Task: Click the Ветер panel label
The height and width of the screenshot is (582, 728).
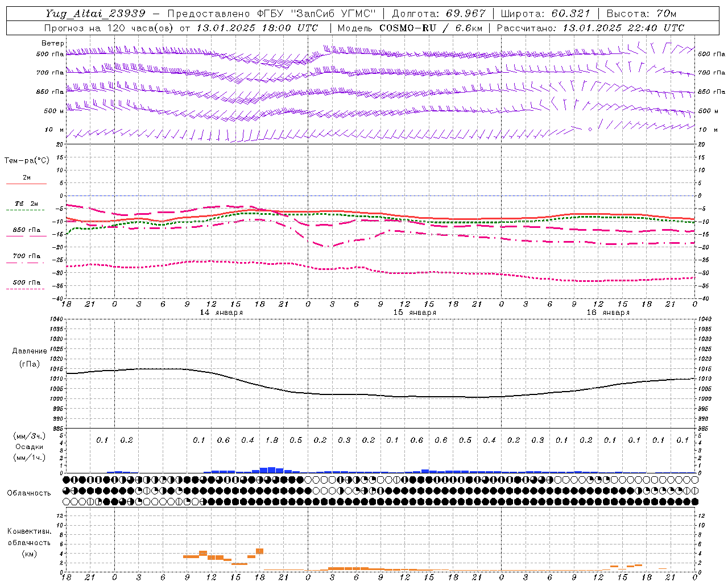Action: 53,43
